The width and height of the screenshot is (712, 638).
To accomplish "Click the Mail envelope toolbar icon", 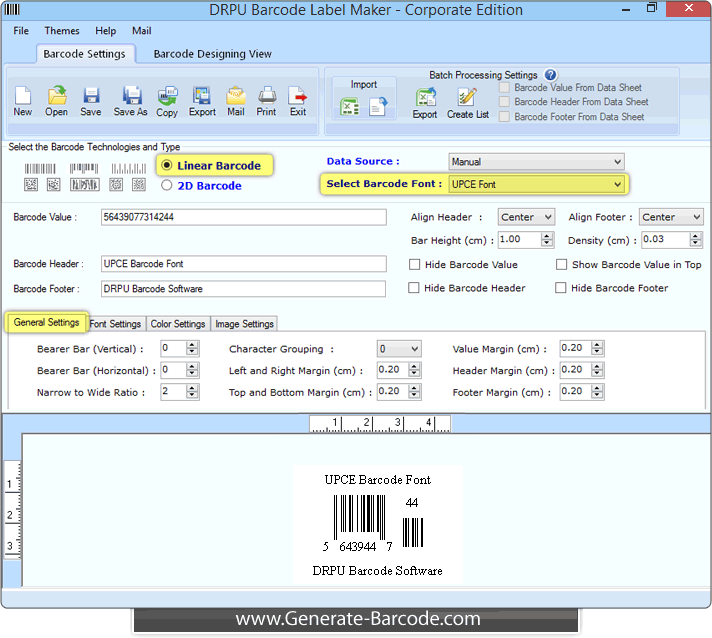I will click(236, 96).
